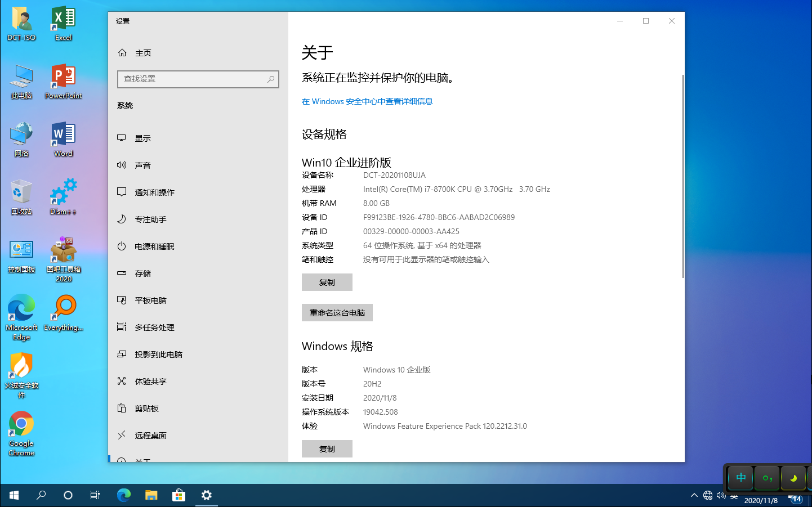Click the volume icon in system tray
812x507 pixels.
[721, 496]
